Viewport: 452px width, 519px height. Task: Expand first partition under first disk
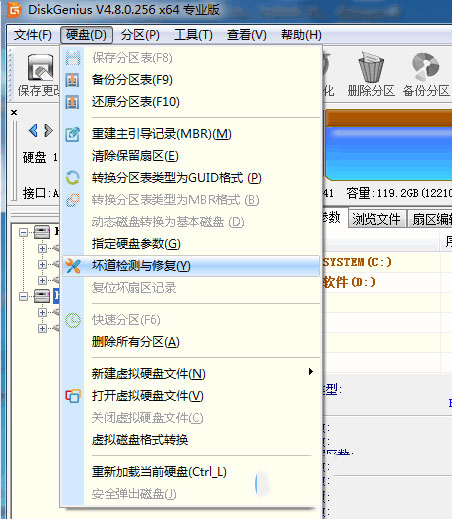(42, 248)
